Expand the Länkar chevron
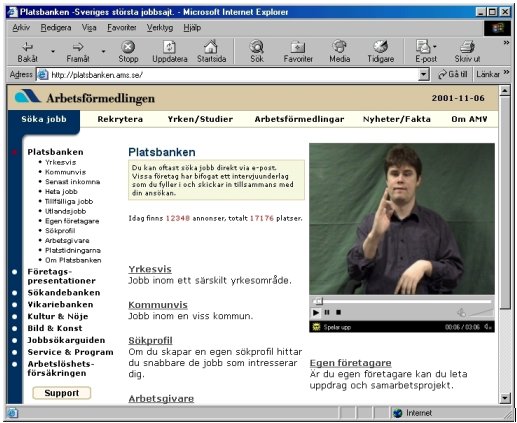The width and height of the screenshot is (517, 423). click(x=506, y=72)
